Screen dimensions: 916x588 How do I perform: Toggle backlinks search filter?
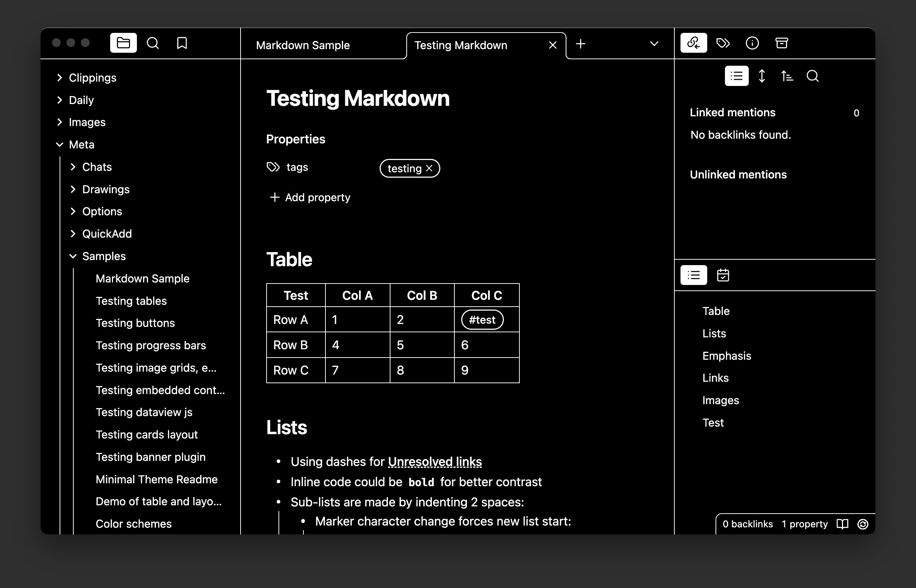coord(813,76)
